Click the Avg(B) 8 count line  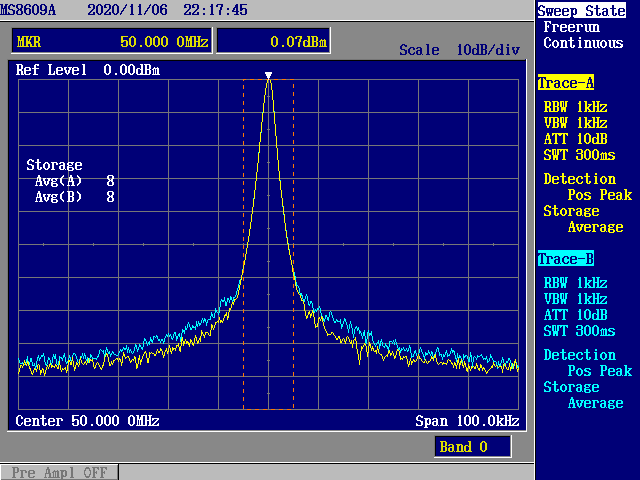(74, 197)
